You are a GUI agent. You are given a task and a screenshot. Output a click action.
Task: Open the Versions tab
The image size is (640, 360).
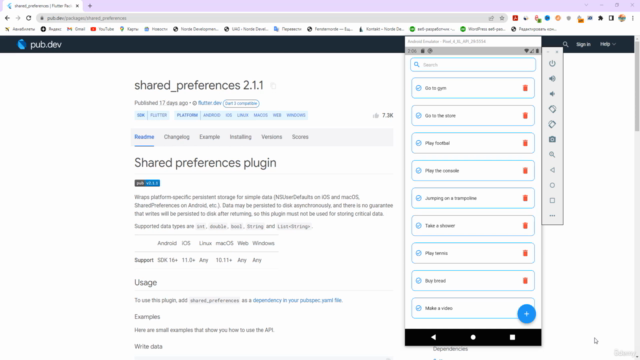pos(271,137)
